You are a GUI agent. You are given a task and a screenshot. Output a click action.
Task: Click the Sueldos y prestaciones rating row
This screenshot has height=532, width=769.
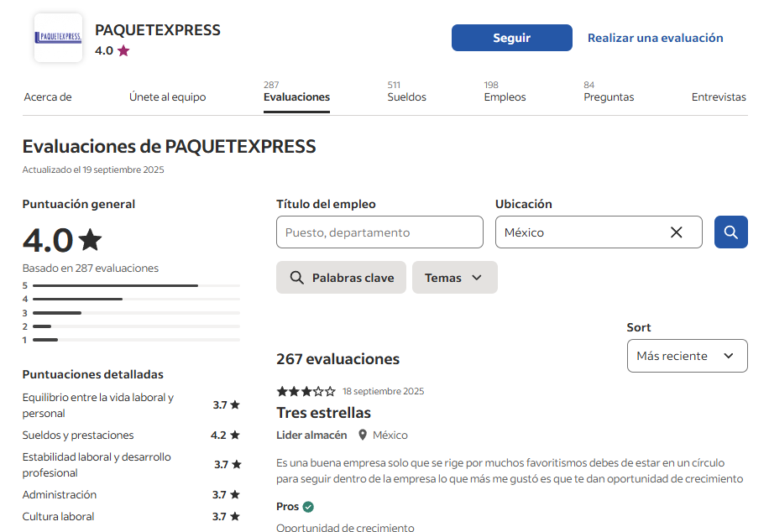click(x=131, y=435)
